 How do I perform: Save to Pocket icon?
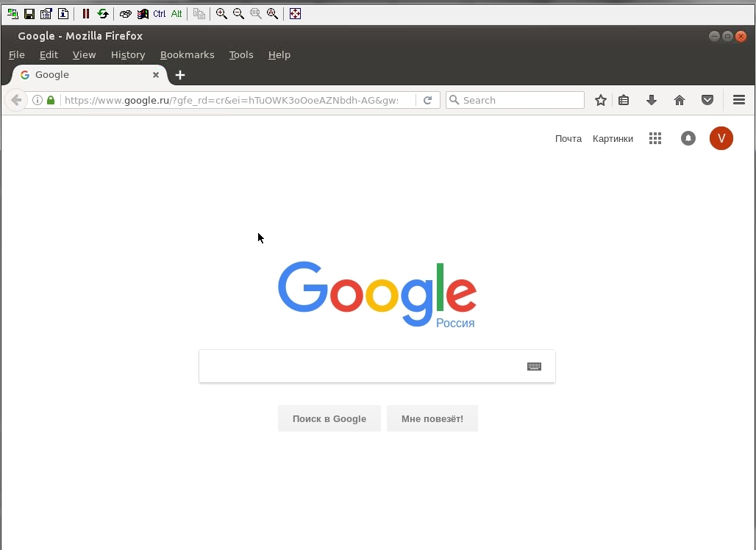pos(707,100)
